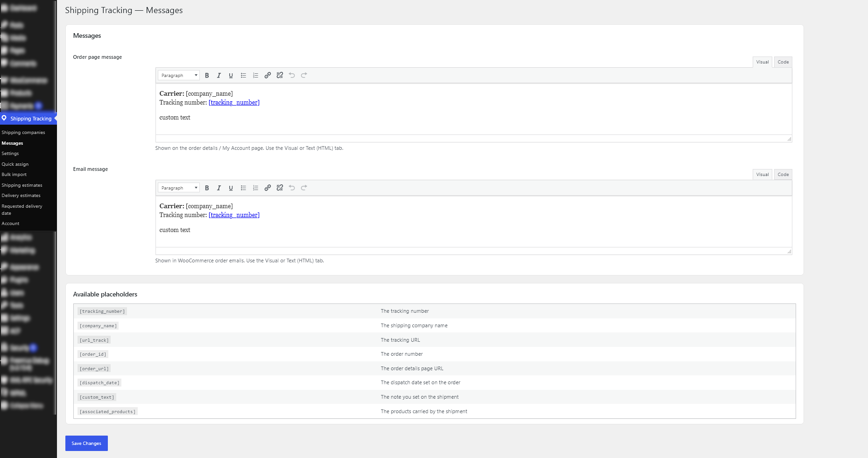868x458 pixels.
Task: Click tracking_number link in Email message
Action: (x=234, y=215)
